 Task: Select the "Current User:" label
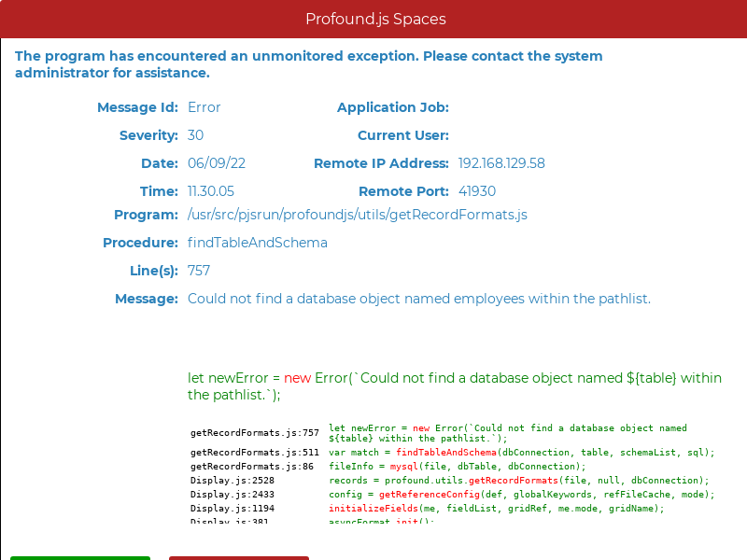tap(403, 135)
